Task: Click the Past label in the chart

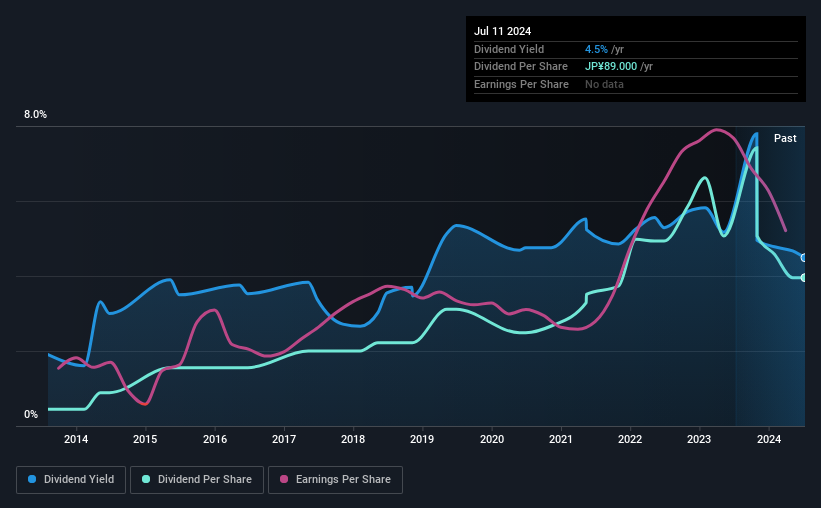Action: tap(785, 138)
